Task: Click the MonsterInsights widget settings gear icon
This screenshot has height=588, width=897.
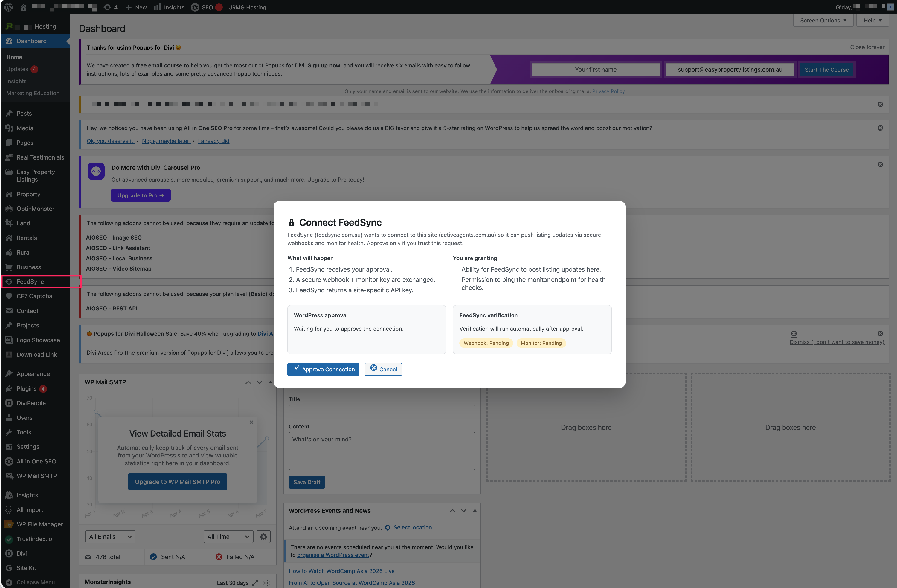Action: coord(266,583)
